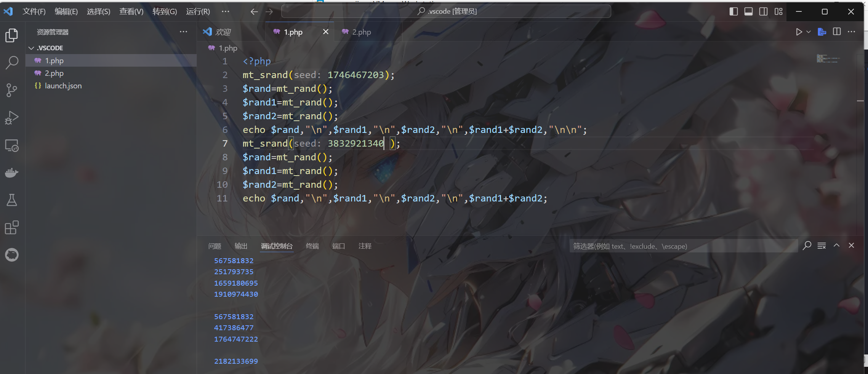Viewport: 868px width, 374px height.
Task: Open the 编辑(E) menu
Action: click(66, 11)
